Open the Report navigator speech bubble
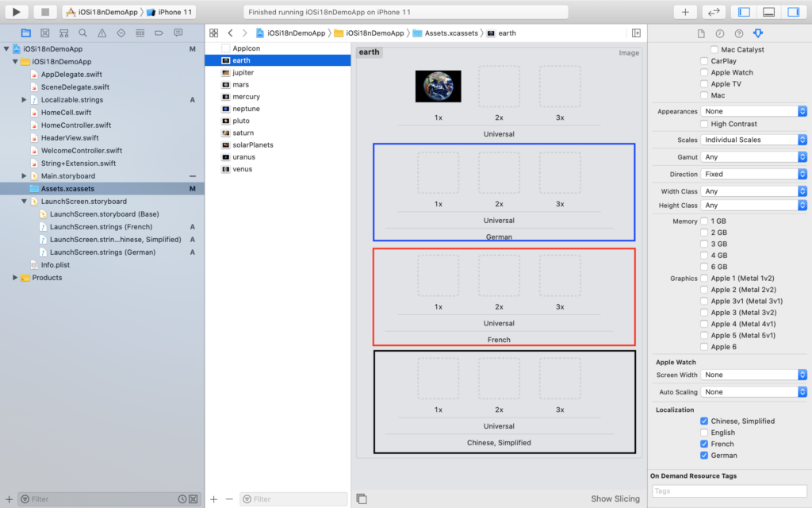 pos(178,33)
